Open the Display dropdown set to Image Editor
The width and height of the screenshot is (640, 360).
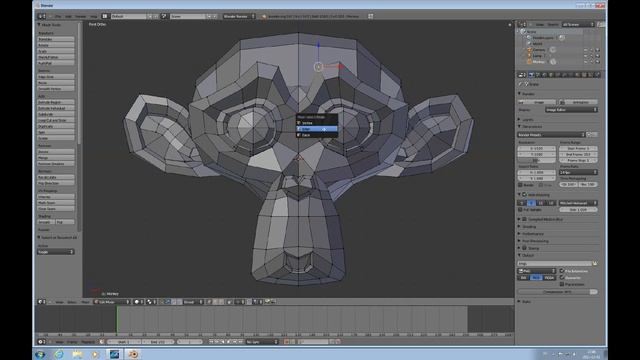[571, 110]
